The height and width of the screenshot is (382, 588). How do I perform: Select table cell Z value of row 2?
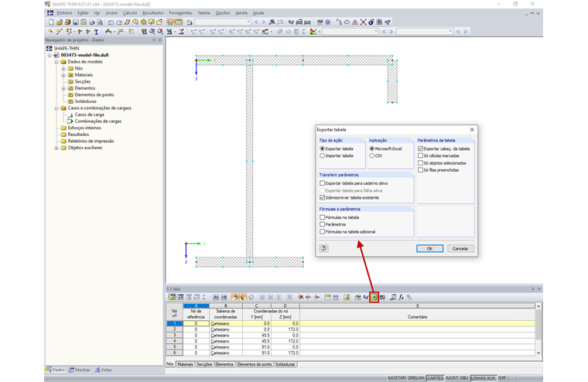(285, 329)
